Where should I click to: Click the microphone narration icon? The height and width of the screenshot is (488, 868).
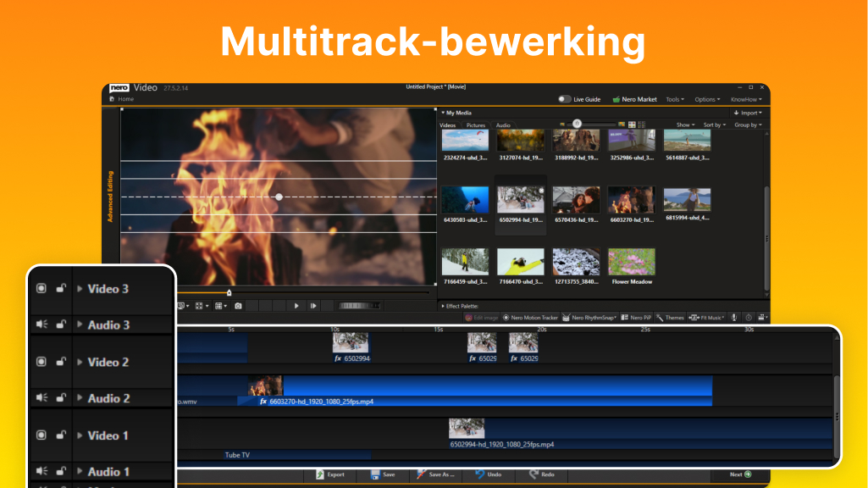pos(733,317)
